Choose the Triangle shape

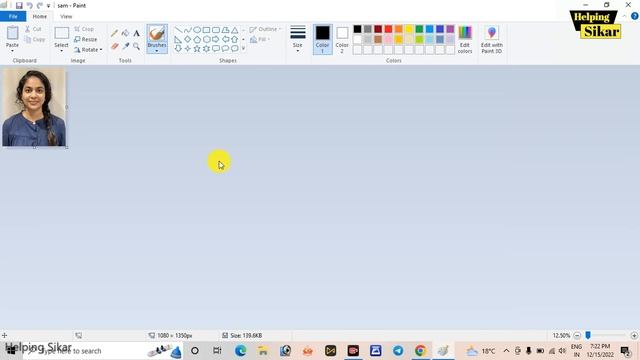[x=235, y=30]
